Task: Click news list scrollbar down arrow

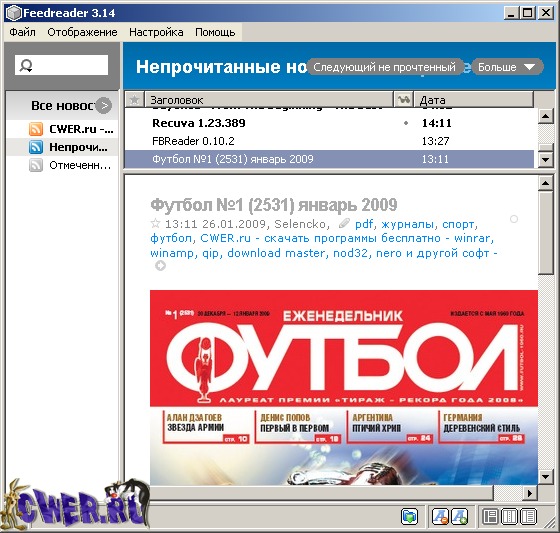Action: pos(545,160)
